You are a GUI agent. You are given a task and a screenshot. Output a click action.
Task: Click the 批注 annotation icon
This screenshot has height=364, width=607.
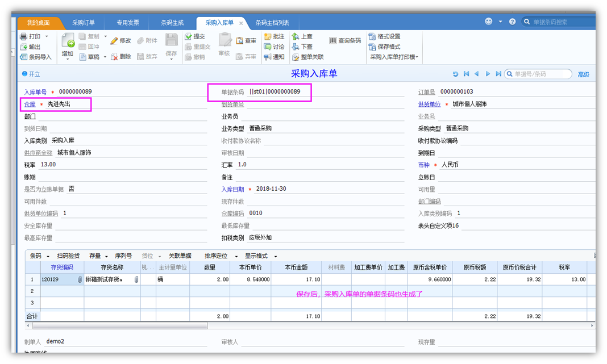pyautogui.click(x=268, y=36)
